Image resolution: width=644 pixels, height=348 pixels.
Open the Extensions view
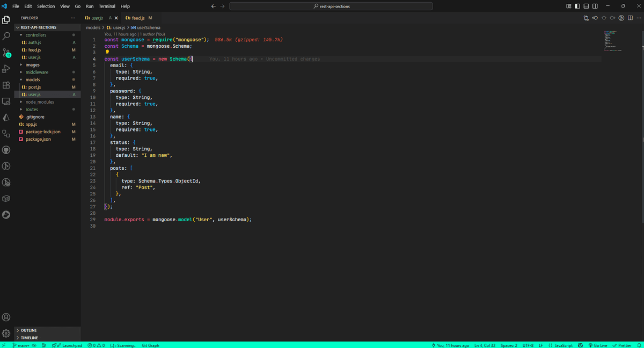point(6,85)
